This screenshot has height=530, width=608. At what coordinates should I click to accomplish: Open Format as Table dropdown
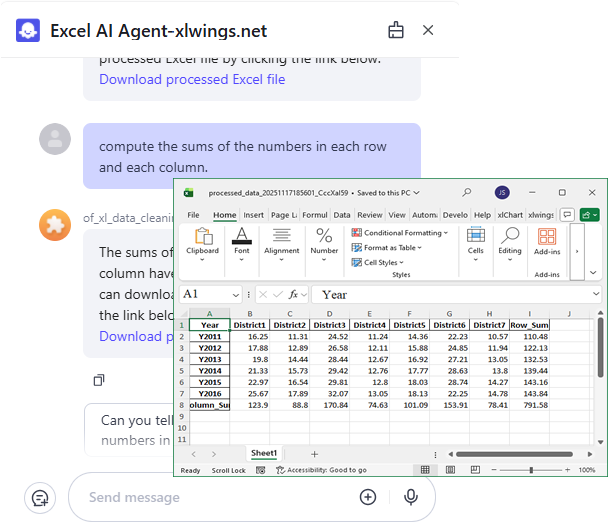click(386, 247)
